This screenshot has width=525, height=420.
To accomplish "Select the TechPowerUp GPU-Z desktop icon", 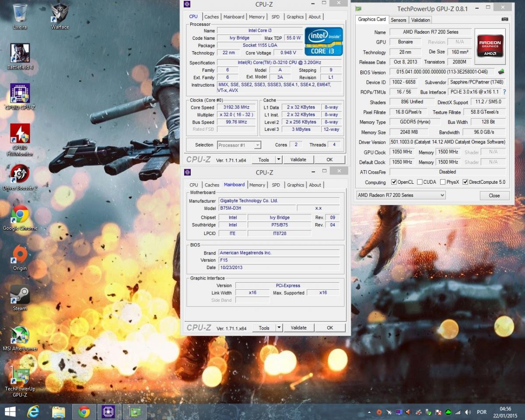I will 20,381.
